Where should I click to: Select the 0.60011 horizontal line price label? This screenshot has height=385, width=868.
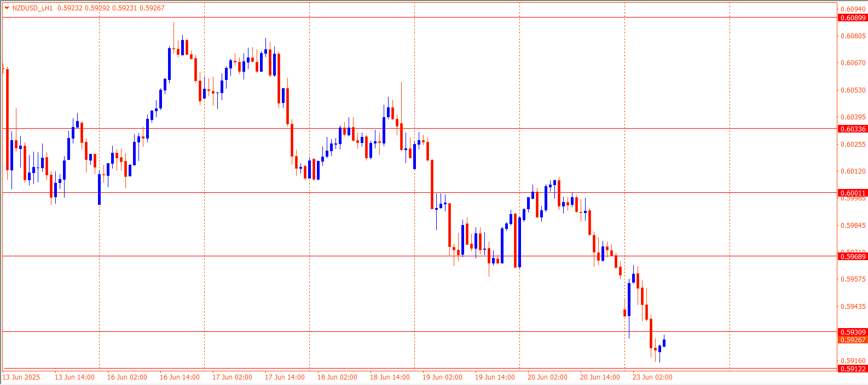tap(853, 193)
